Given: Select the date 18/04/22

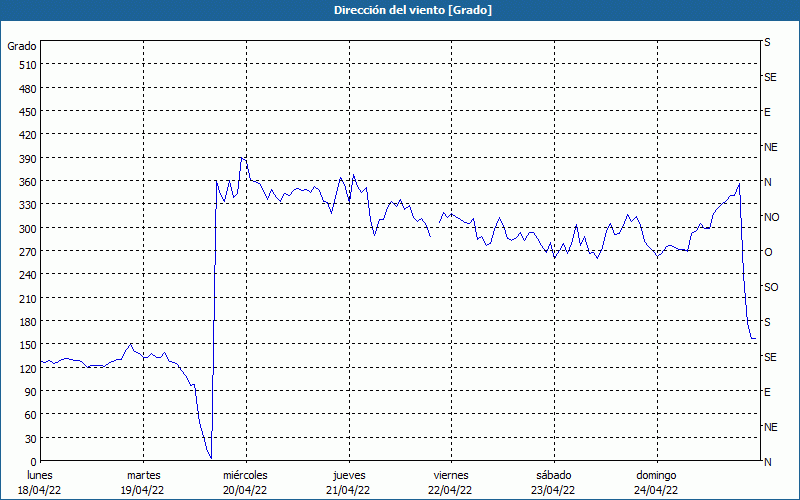Looking at the screenshot, I should 40,490.
